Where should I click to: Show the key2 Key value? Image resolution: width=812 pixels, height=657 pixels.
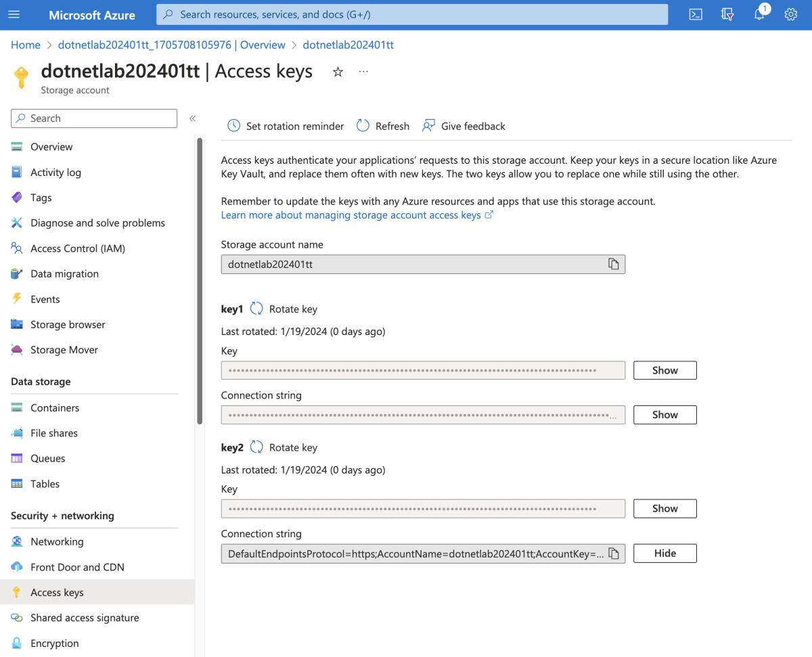(664, 509)
